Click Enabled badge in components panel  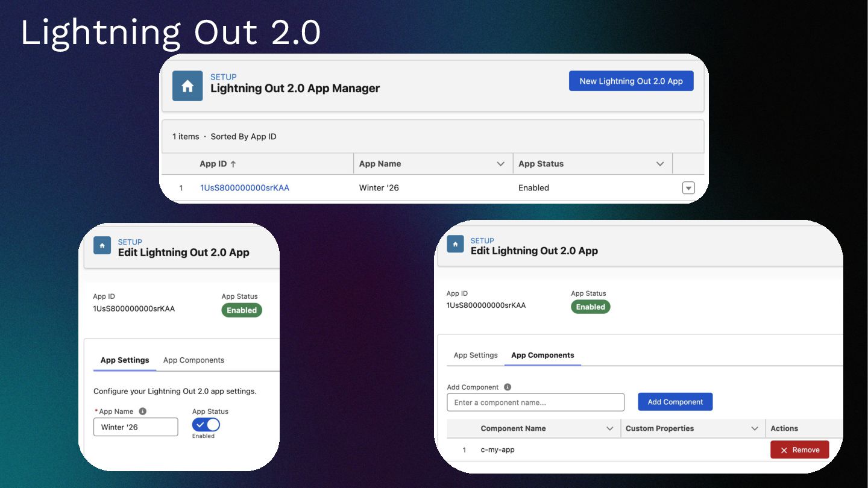591,307
